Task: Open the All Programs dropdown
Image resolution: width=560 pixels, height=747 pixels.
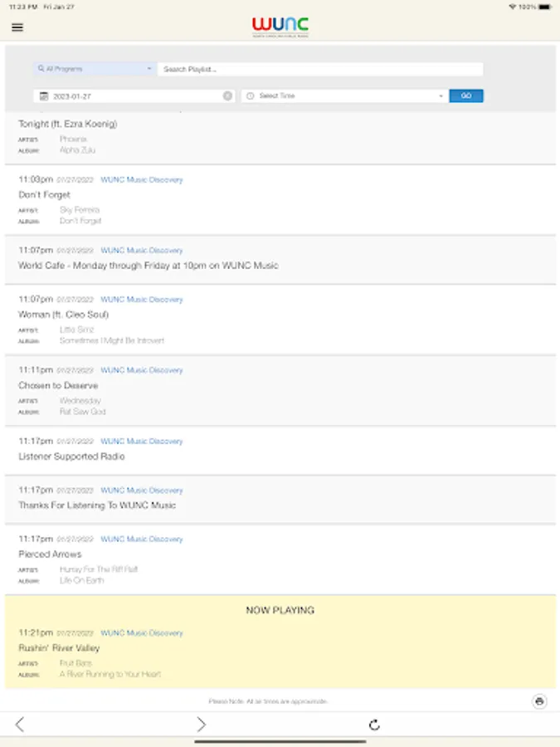Action: click(95, 69)
